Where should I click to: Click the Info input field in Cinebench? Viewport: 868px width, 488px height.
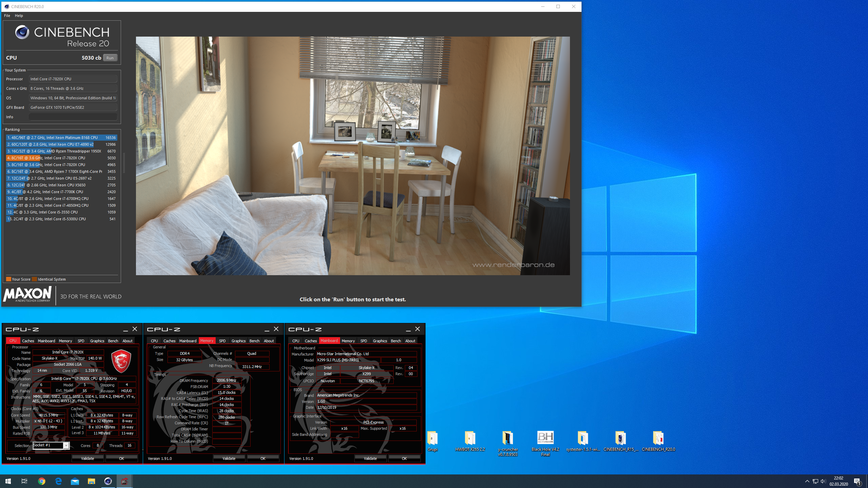point(73,117)
